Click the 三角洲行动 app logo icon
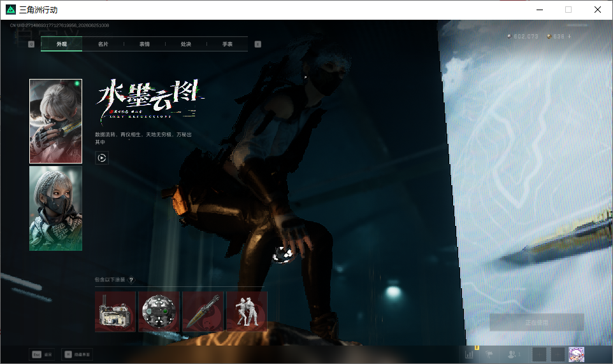 pyautogui.click(x=11, y=10)
